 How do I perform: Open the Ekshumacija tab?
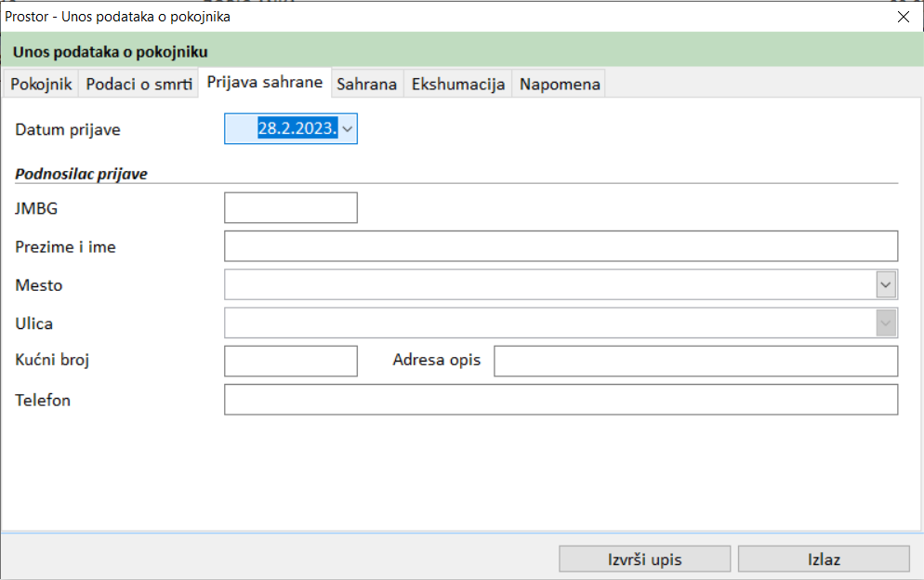pyautogui.click(x=458, y=84)
